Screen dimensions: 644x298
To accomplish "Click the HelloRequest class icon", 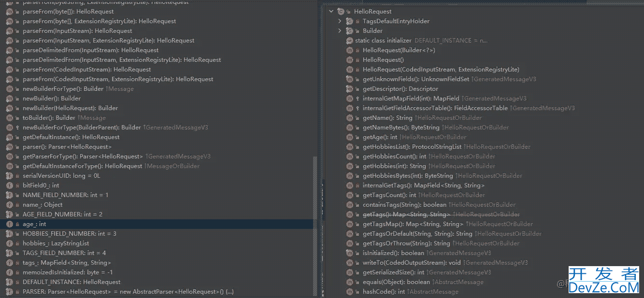I will [341, 11].
